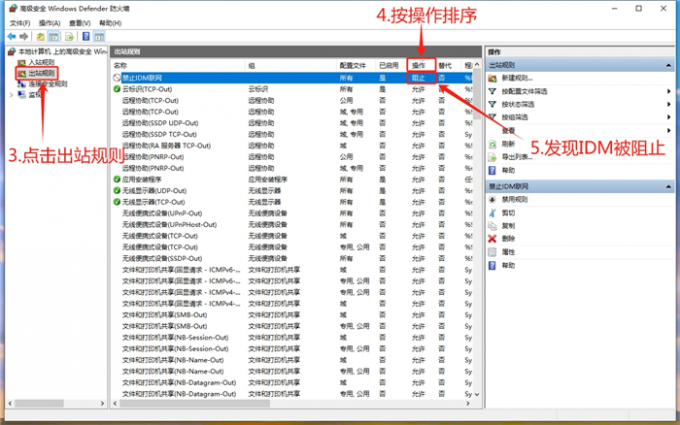This screenshot has height=425, width=680.
Task: Collapse the 禁止IDM联网 actions section
Action: (670, 186)
